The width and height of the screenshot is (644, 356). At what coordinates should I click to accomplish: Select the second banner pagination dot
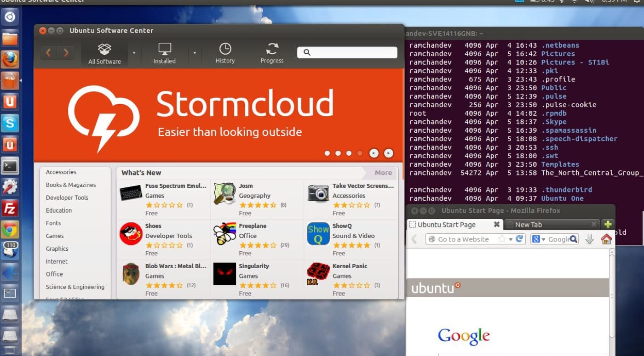[338, 153]
